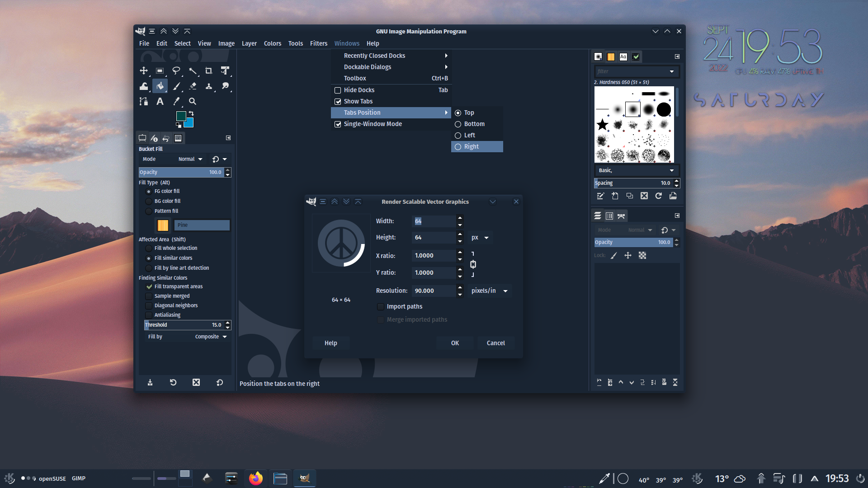Choose the Bottom tabs position
Screen dimensions: 868x488
[x=477, y=124]
